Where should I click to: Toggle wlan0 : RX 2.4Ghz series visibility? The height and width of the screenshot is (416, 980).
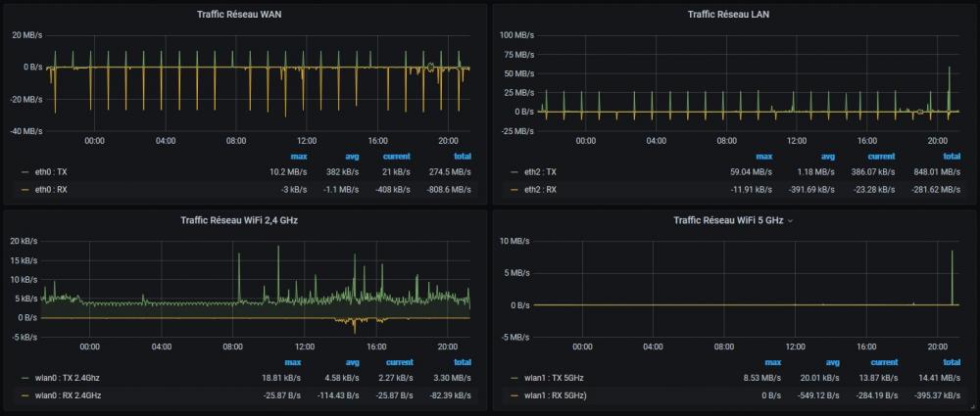pyautogui.click(x=67, y=395)
